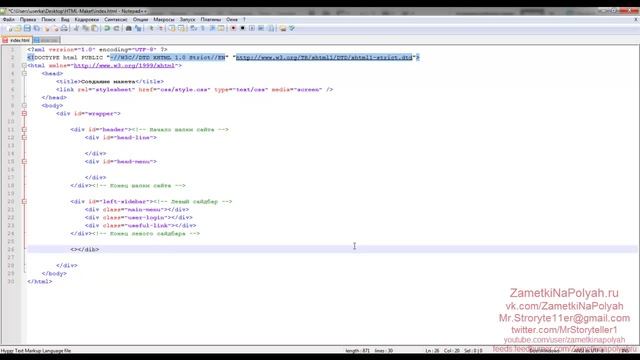Start macro recording with red dot

click(x=233, y=29)
